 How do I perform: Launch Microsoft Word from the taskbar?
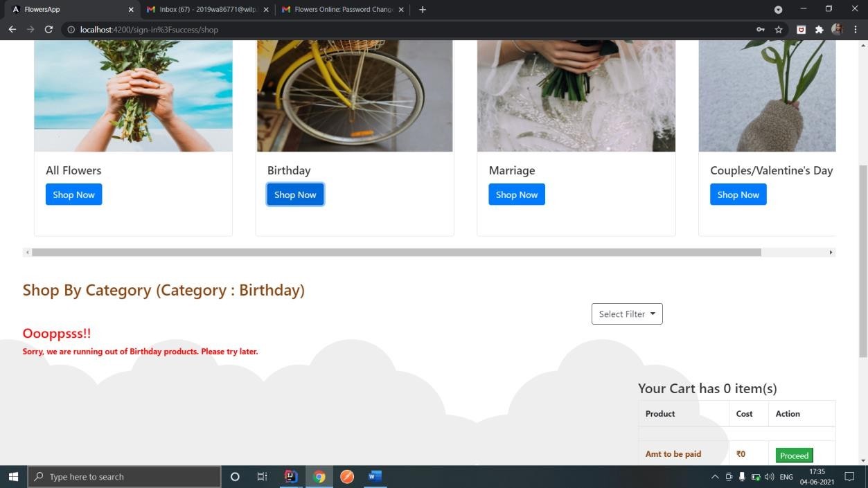(375, 476)
